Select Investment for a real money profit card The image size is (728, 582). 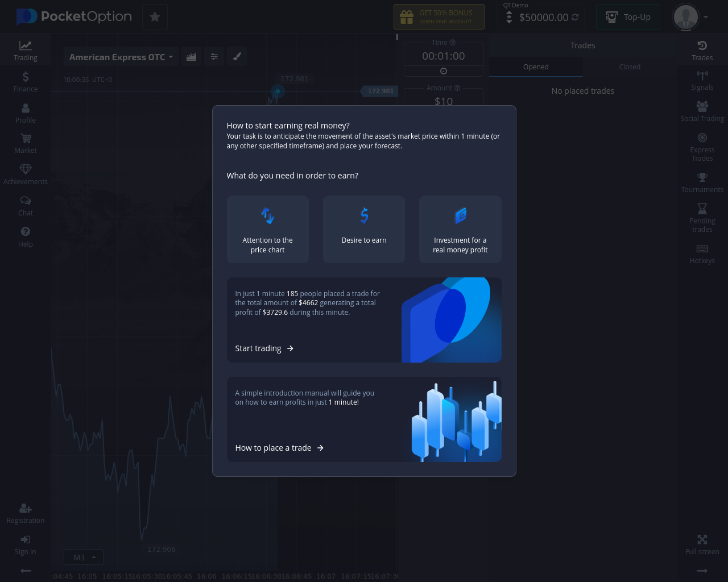click(460, 229)
